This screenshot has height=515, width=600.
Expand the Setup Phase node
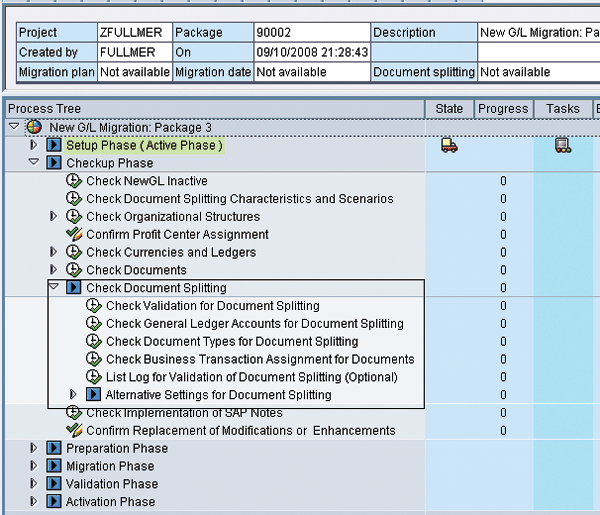click(x=34, y=145)
